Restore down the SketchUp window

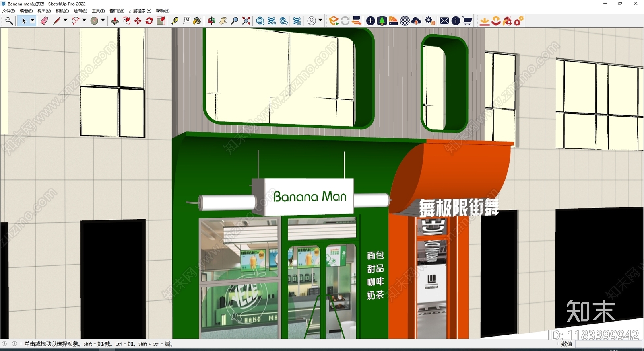coord(620,4)
